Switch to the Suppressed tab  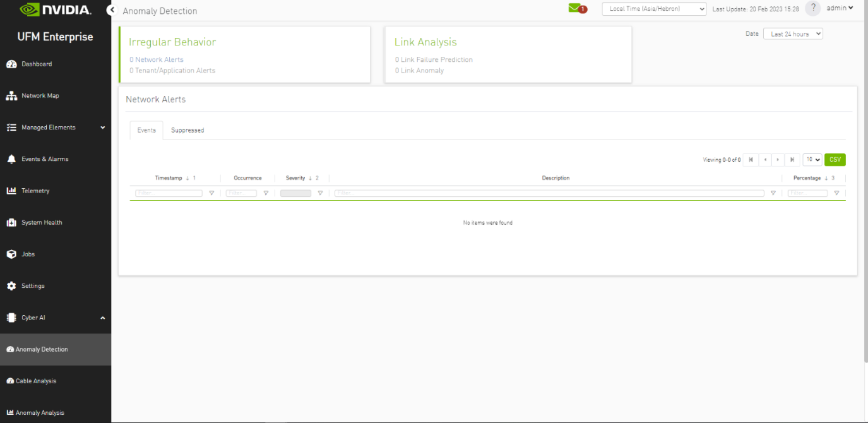[x=187, y=130]
